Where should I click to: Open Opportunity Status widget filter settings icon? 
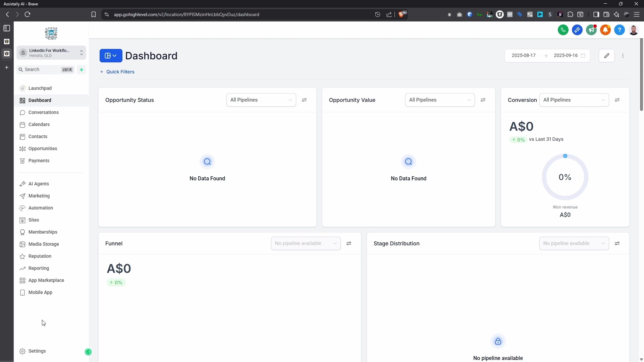[x=304, y=100]
